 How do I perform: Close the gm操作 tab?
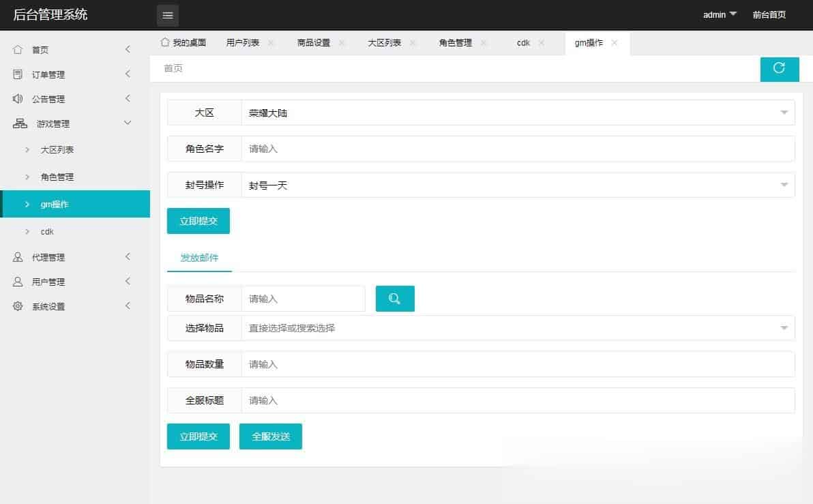pyautogui.click(x=615, y=42)
